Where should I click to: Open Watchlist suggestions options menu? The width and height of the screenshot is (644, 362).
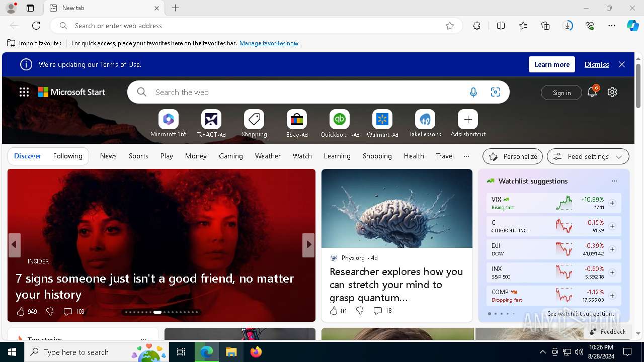point(614,181)
